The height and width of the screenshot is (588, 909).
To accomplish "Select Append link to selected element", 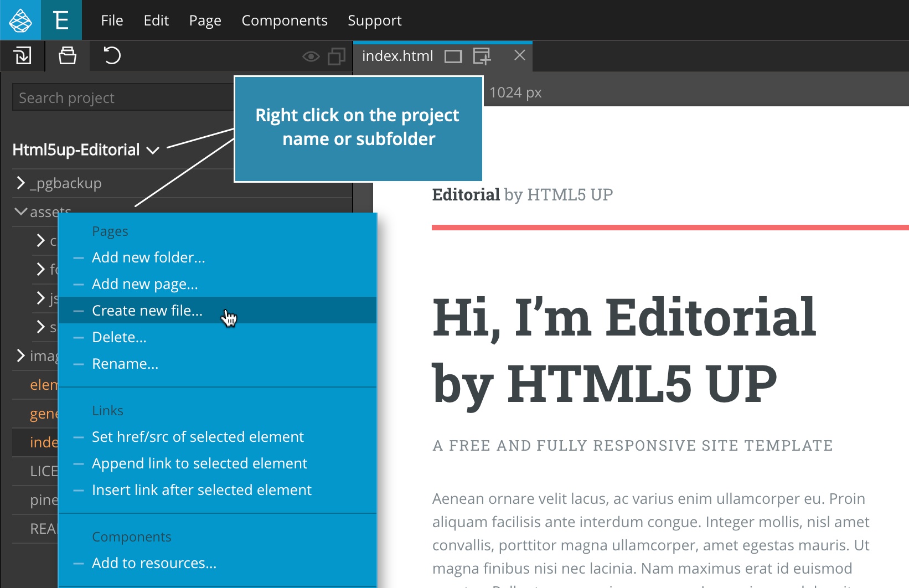I will 217,463.
